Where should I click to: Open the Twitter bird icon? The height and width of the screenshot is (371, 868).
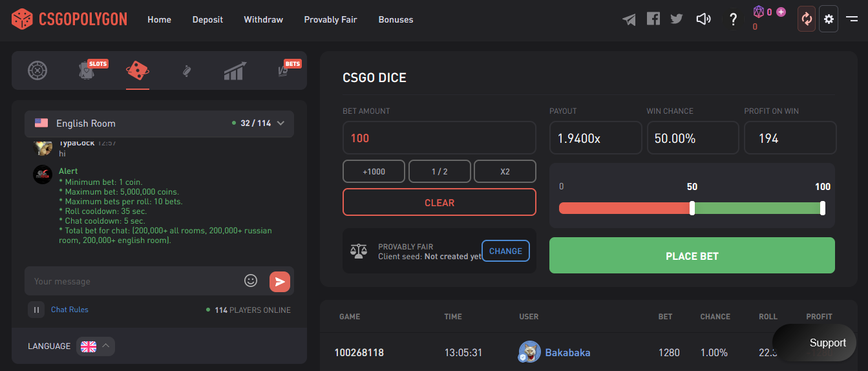coord(677,19)
